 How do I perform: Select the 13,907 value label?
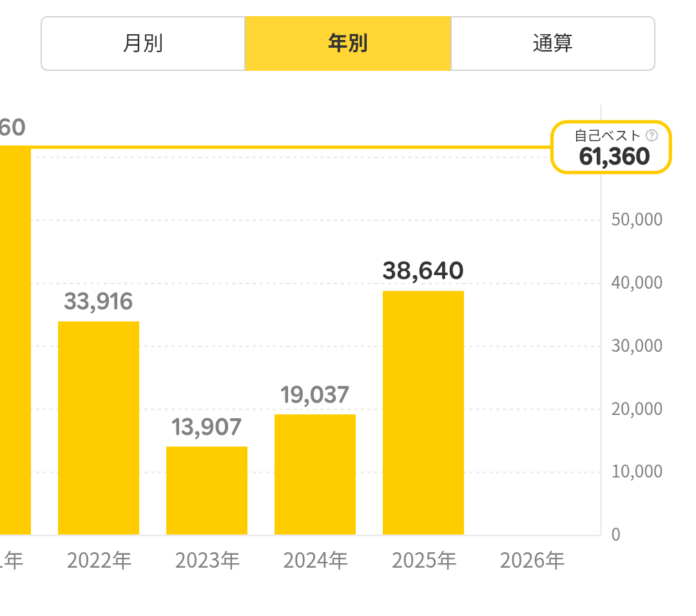[207, 427]
